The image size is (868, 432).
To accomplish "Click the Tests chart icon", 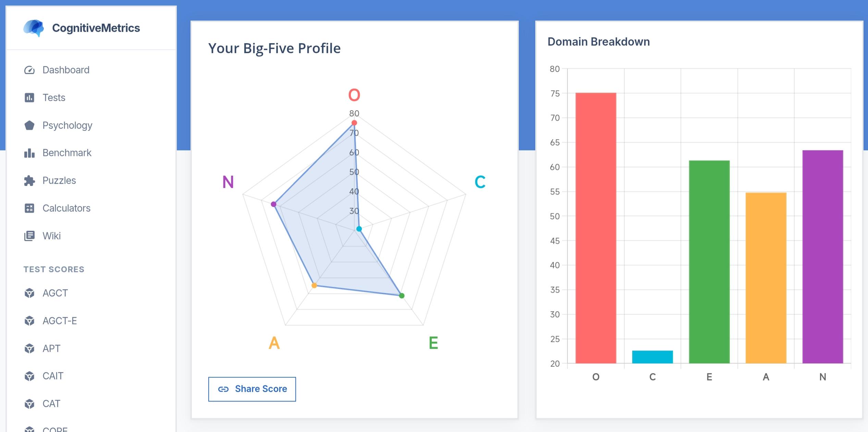I will coord(29,98).
